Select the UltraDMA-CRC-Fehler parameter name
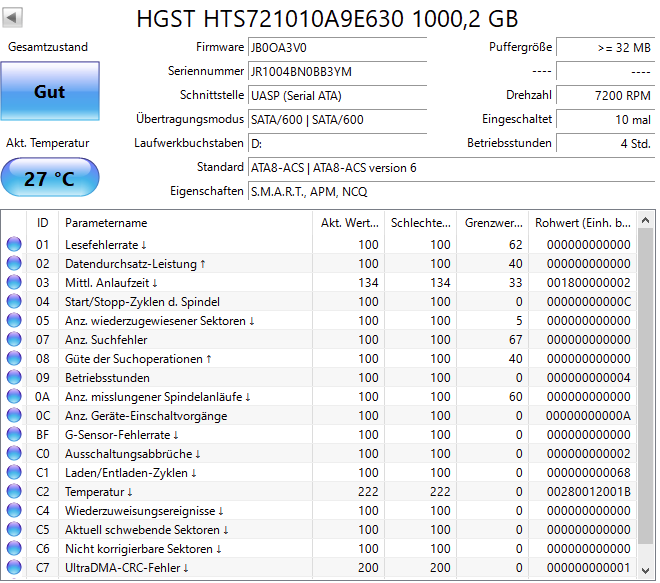Image resolution: width=660 pixels, height=583 pixels. point(127,568)
